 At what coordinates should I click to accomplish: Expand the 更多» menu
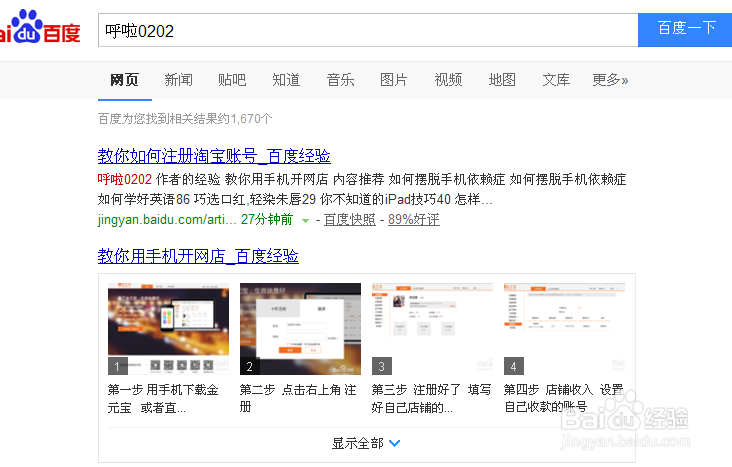coord(610,80)
